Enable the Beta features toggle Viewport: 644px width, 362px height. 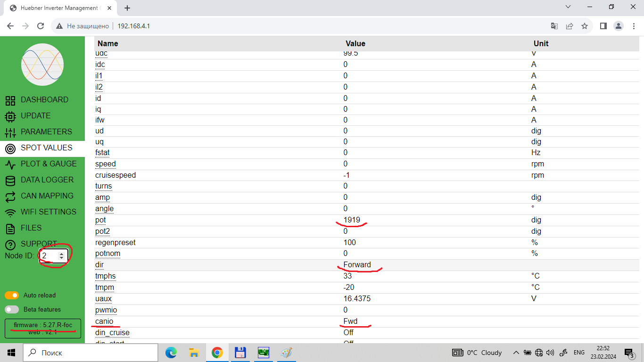tap(12, 310)
